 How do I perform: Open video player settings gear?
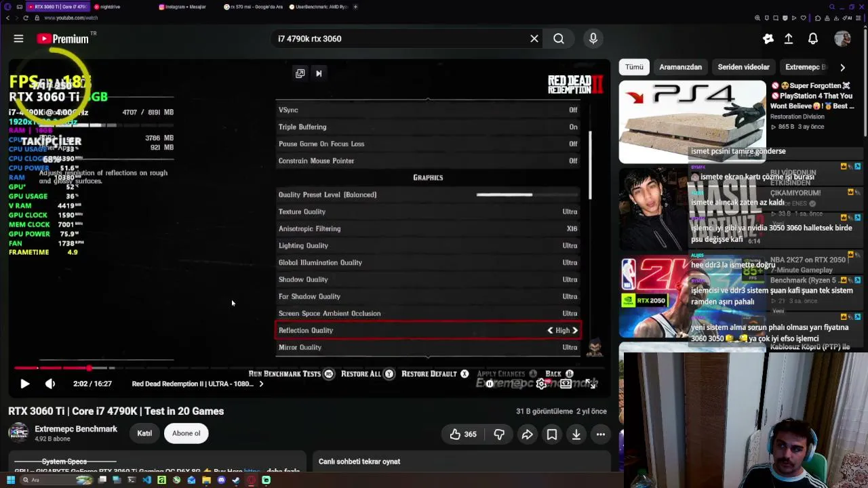(541, 384)
